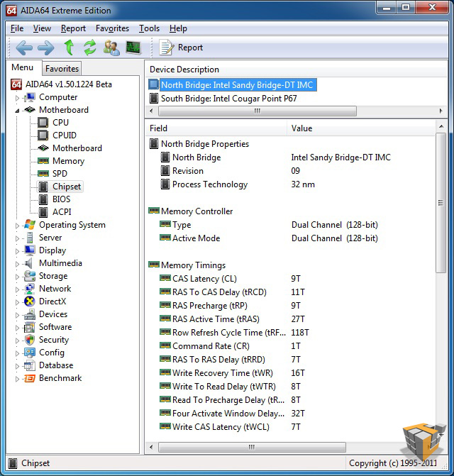Click the Server tower icon
The width and height of the screenshot is (454, 476).
tap(30, 238)
